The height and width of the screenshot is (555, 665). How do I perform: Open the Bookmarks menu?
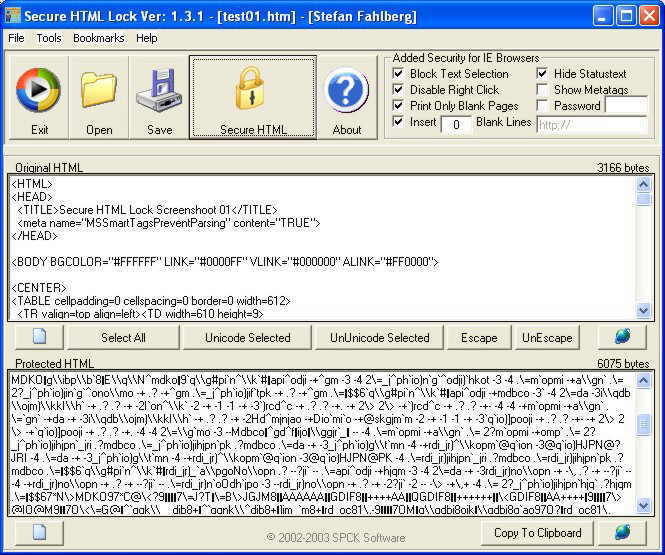[x=98, y=38]
